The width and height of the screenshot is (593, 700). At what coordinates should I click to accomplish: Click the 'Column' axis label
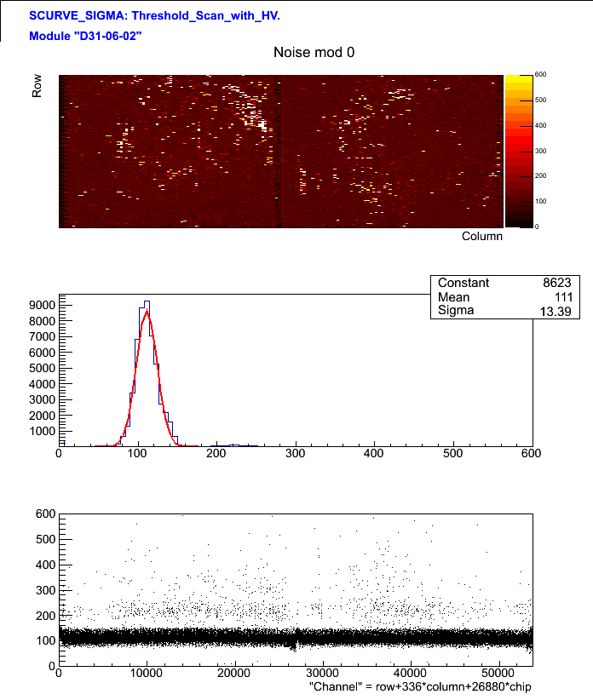pyautogui.click(x=482, y=236)
